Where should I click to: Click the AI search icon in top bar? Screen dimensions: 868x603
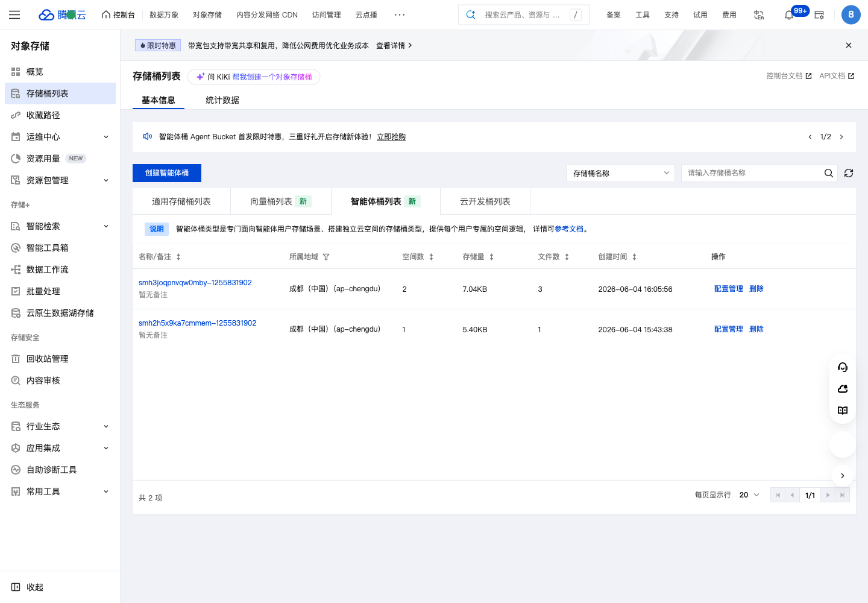pyautogui.click(x=471, y=15)
